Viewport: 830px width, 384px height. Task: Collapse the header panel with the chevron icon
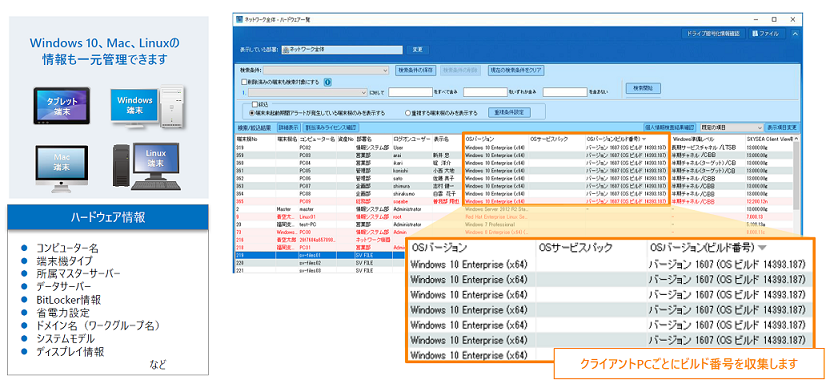point(795,33)
